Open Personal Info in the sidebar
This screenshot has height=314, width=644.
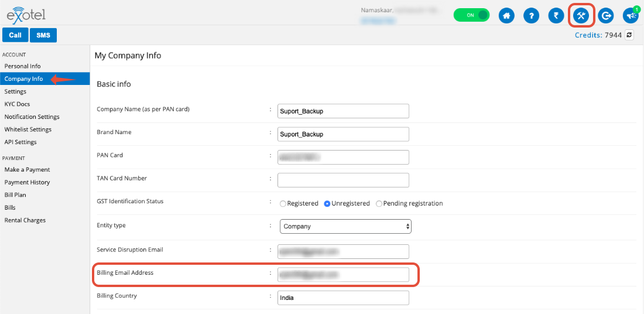(23, 66)
